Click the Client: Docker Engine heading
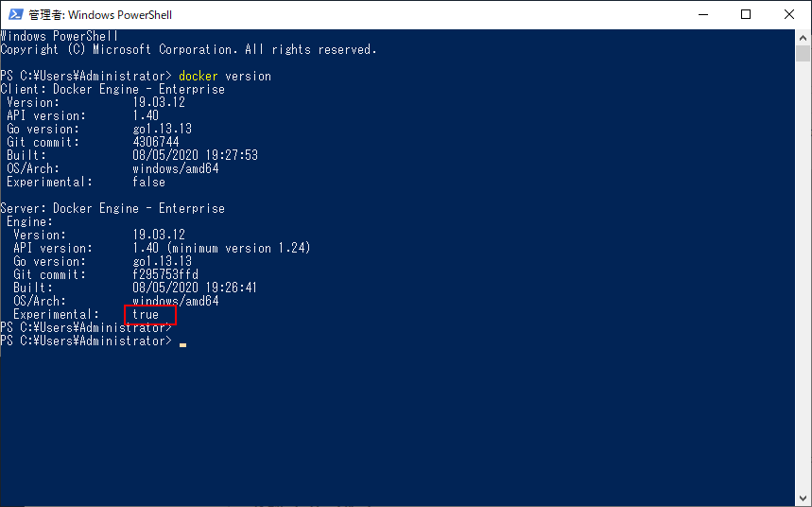 [112, 89]
